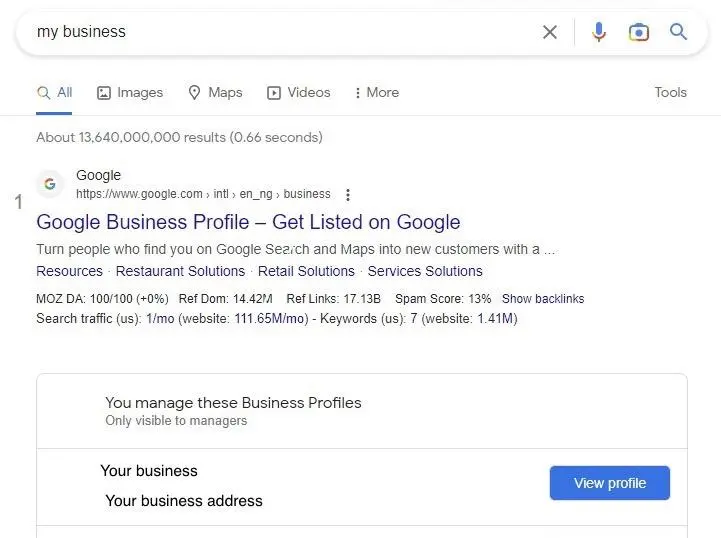Viewport: 721px width, 538px height.
Task: Clear the search box with X icon
Action: (550, 32)
